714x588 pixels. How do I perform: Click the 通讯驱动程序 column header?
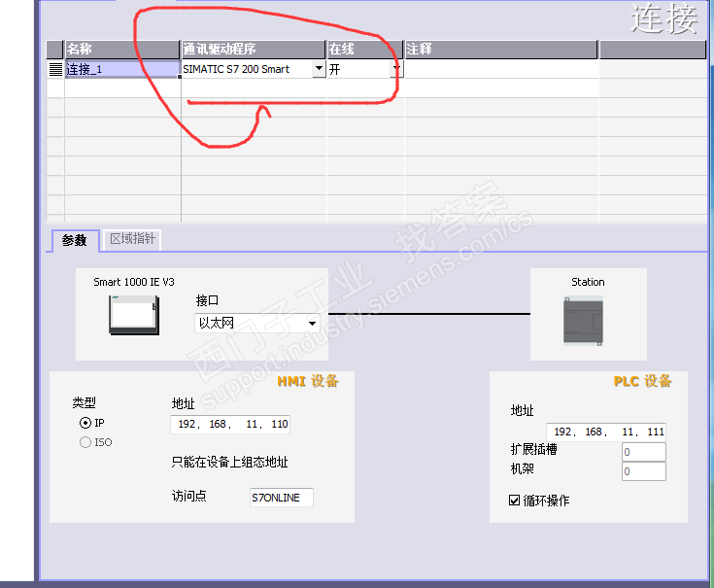pos(254,50)
